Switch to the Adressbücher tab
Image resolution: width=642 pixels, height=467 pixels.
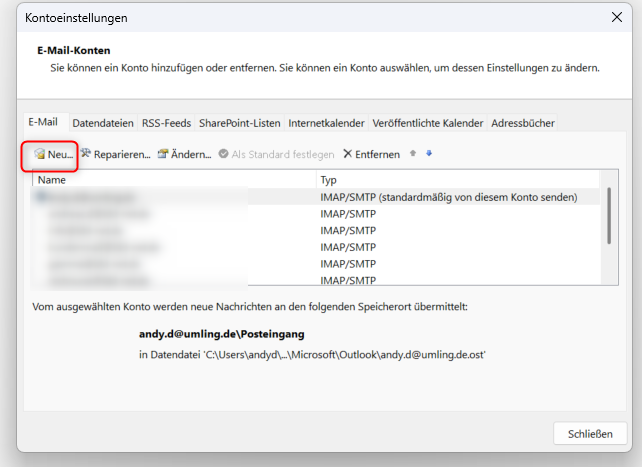[x=522, y=123]
